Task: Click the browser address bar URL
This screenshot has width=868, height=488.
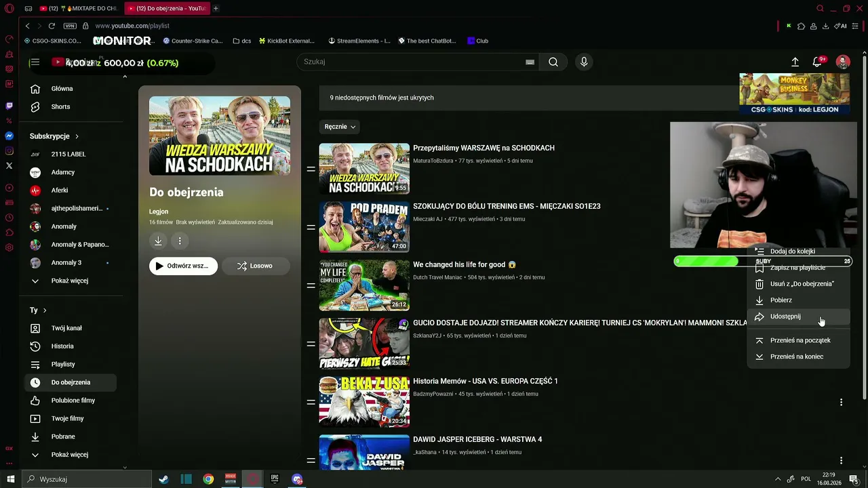Action: tap(132, 26)
